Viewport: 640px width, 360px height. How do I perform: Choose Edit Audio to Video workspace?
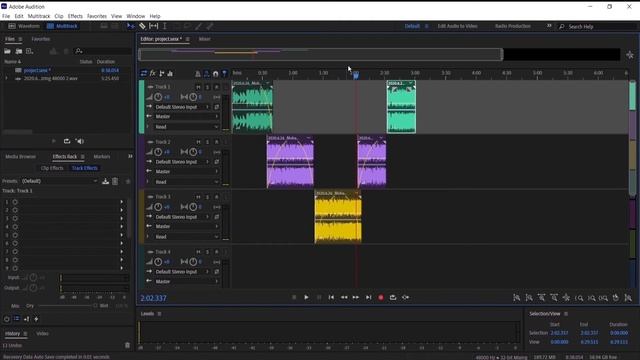pyautogui.click(x=457, y=26)
